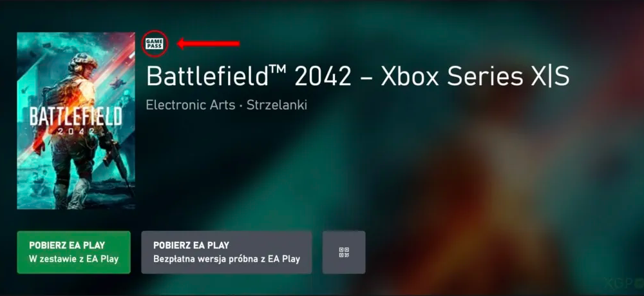644x296 pixels.
Task: Open the Strzelanki genre link
Action: point(277,105)
